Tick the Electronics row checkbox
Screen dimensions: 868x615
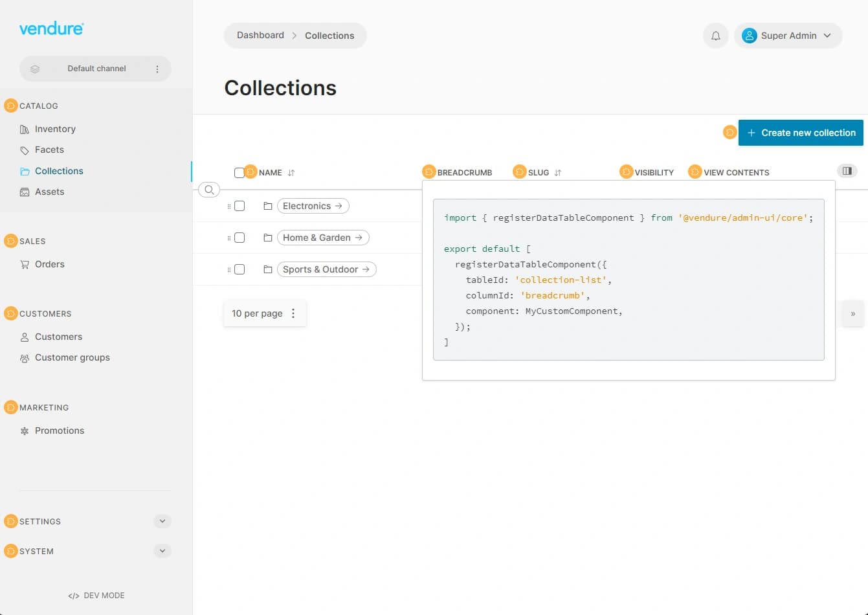[239, 206]
